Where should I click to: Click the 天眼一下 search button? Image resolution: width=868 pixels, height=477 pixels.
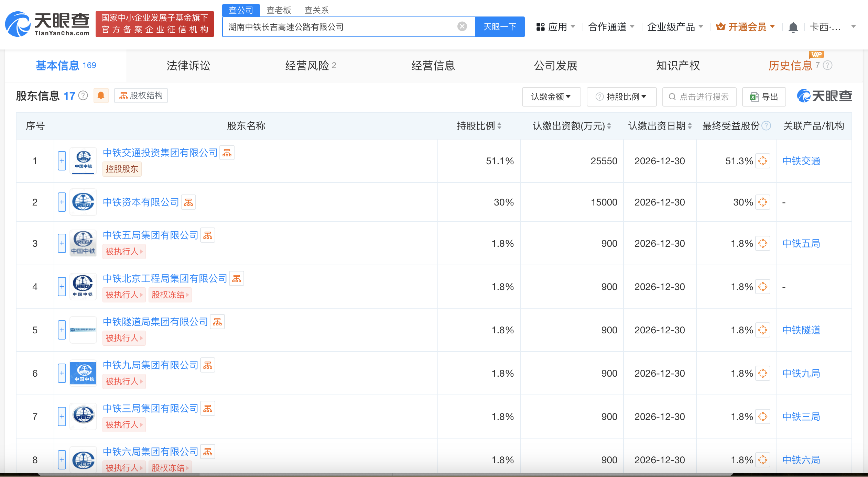click(499, 27)
